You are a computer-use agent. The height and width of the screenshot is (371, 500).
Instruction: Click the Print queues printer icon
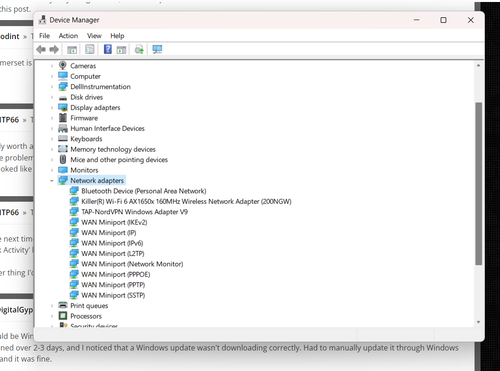click(63, 305)
